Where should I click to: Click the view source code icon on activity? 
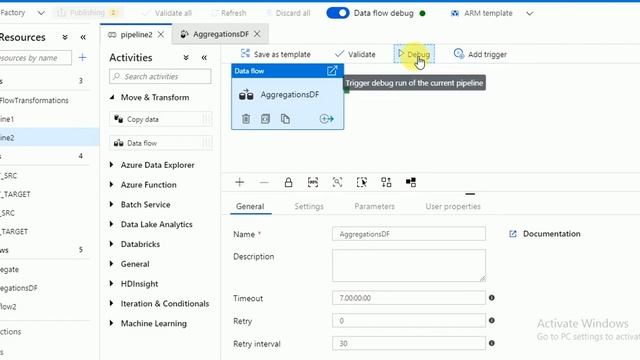pyautogui.click(x=265, y=119)
